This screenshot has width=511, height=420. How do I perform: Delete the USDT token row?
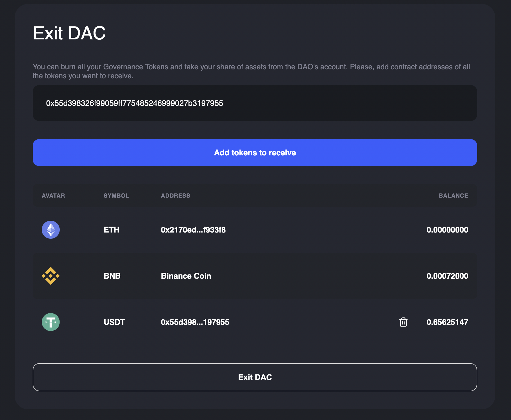[403, 322]
